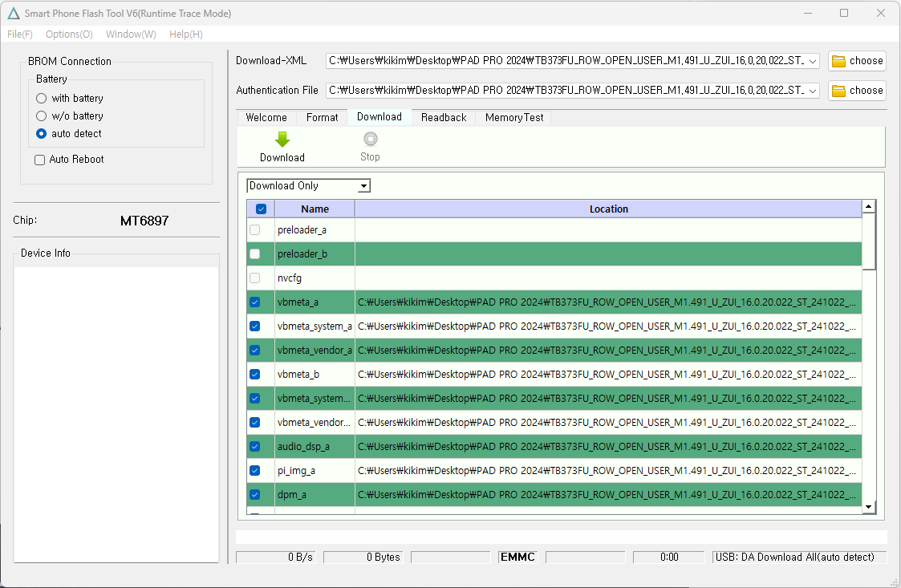Click the partition list scroll-up arrow

tap(869, 206)
